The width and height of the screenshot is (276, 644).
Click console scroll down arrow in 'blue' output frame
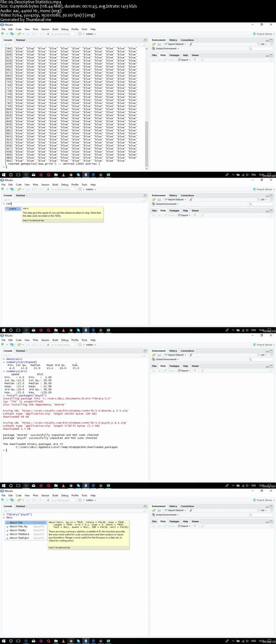[146, 168]
